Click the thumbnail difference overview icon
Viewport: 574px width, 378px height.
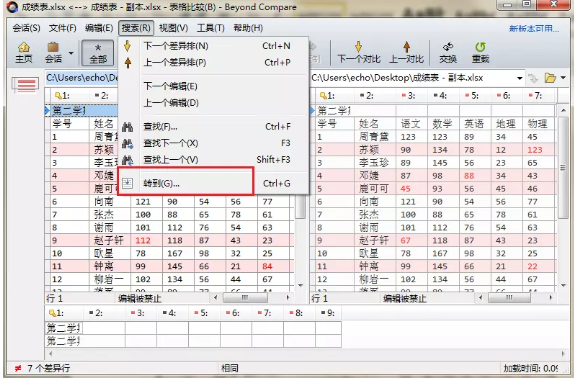coord(25,85)
